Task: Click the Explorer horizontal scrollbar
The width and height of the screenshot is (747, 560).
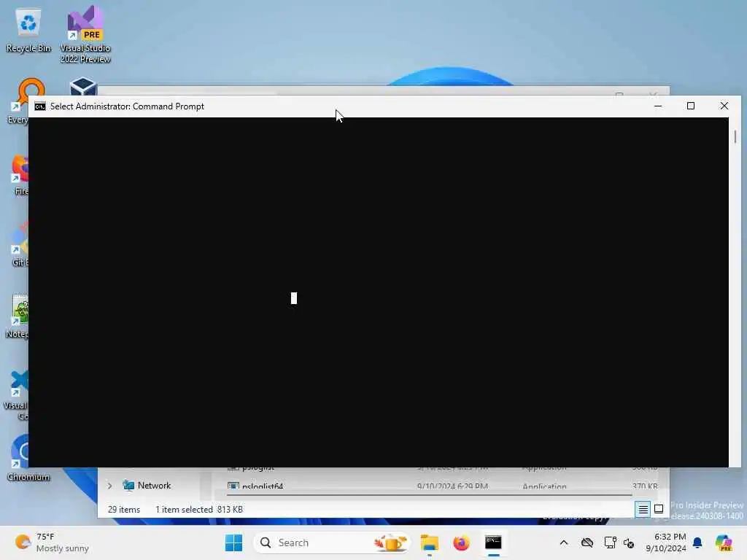Action: [429, 495]
